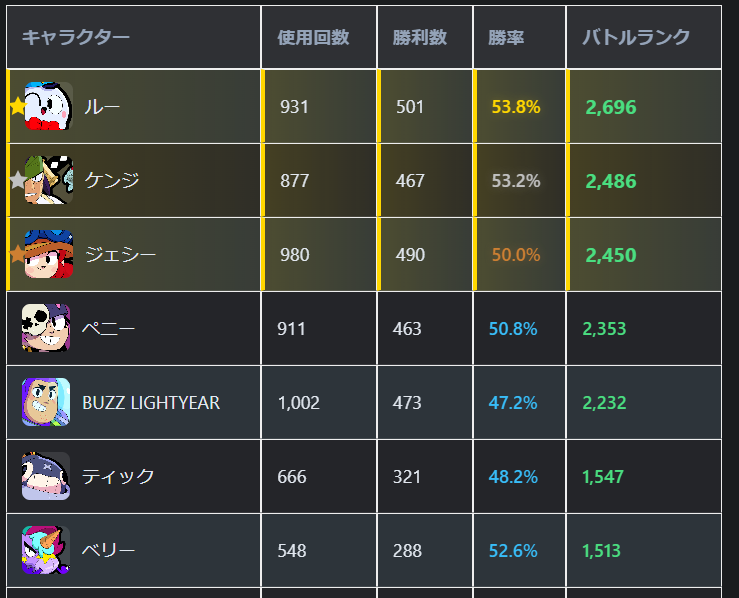Screen dimensions: 739x598
Task: Click ティック character portrait icon
Action: tap(46, 476)
